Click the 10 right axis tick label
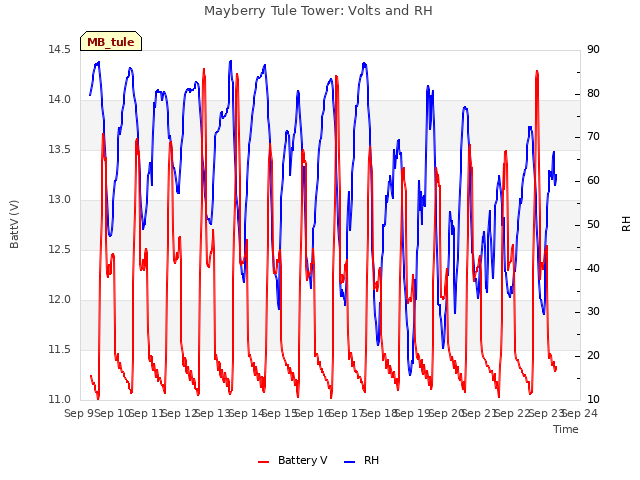640x480 pixels. tap(593, 400)
